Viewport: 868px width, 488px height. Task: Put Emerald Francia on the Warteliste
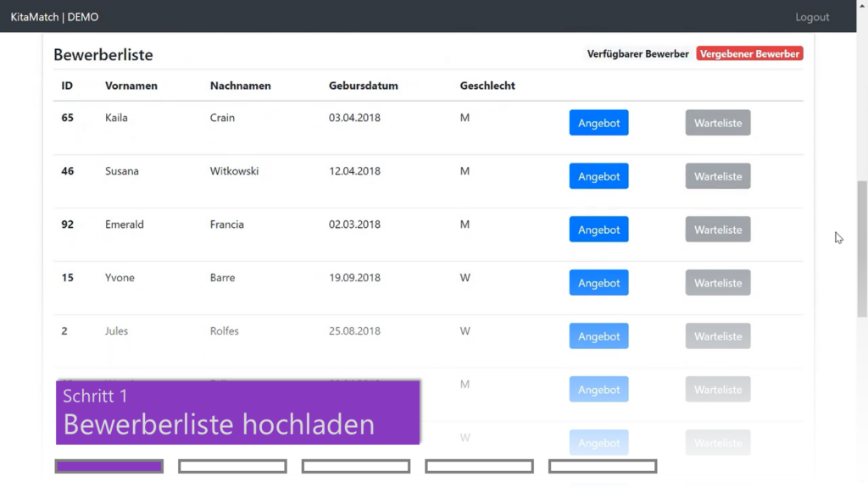[x=717, y=230]
